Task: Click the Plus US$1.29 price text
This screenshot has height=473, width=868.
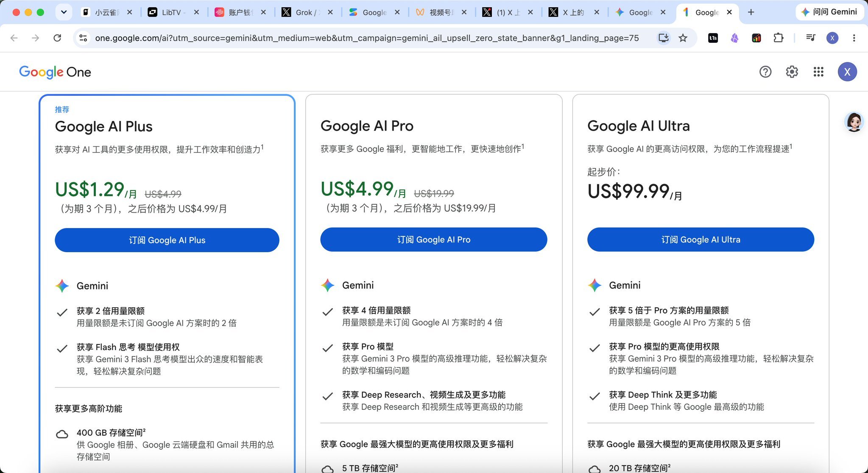Action: tap(96, 189)
